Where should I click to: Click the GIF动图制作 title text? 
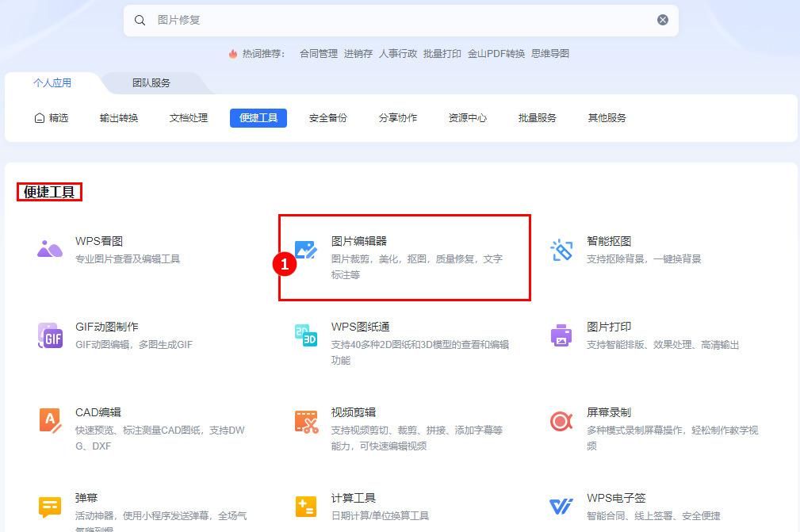click(106, 327)
